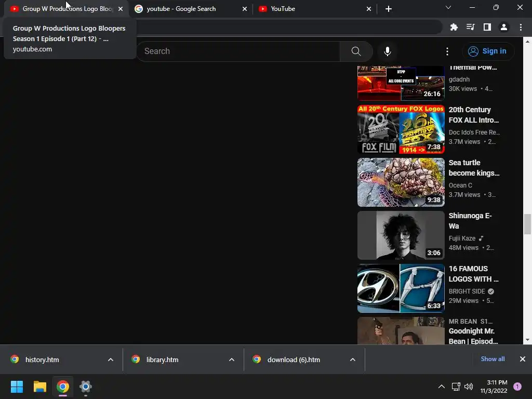Open the 26:16 Thermal Power video thumbnail
The width and height of the screenshot is (532, 399).
[401, 83]
